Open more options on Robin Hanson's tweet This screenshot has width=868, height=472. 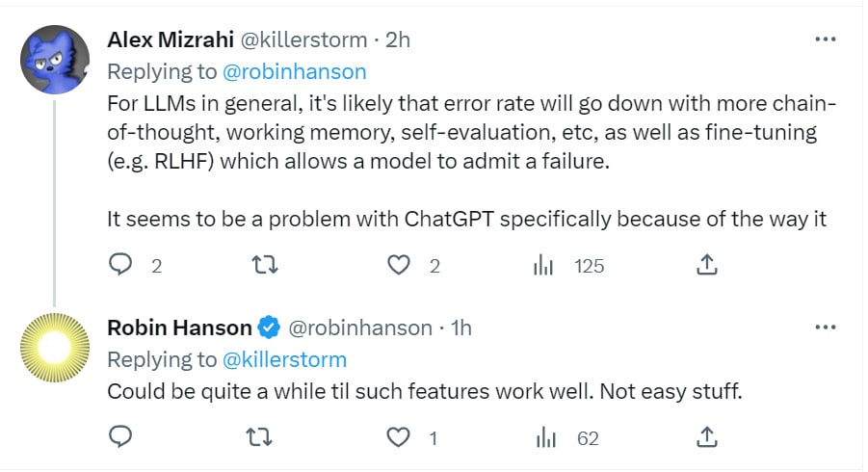pos(826,328)
